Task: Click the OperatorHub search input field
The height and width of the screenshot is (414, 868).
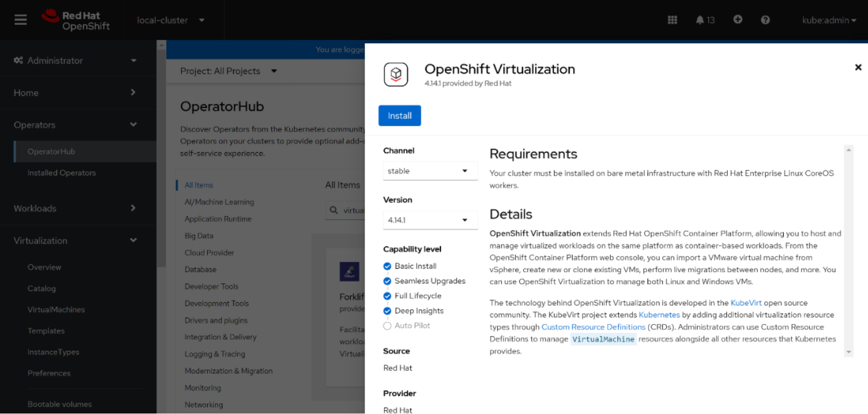Action: click(x=345, y=210)
